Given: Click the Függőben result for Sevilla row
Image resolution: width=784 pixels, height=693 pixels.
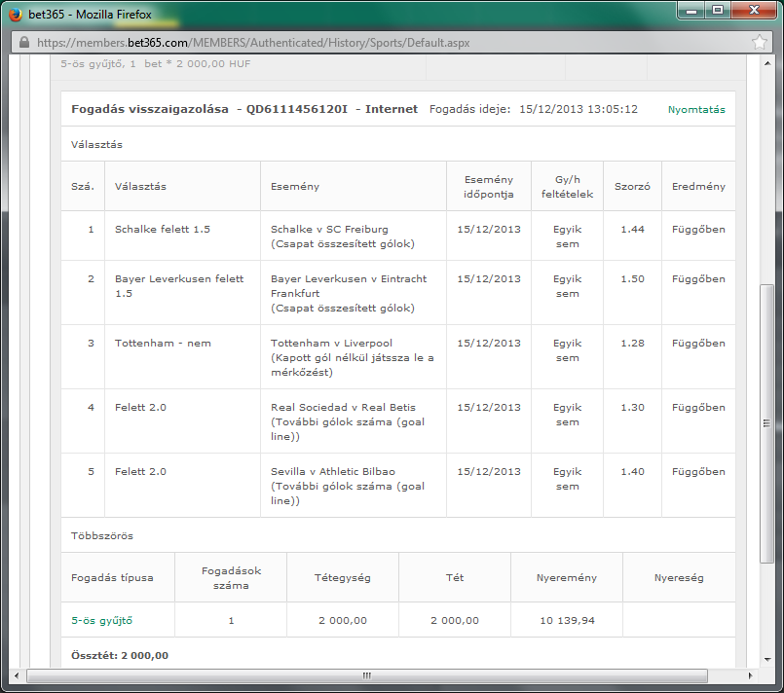Looking at the screenshot, I should click(698, 472).
